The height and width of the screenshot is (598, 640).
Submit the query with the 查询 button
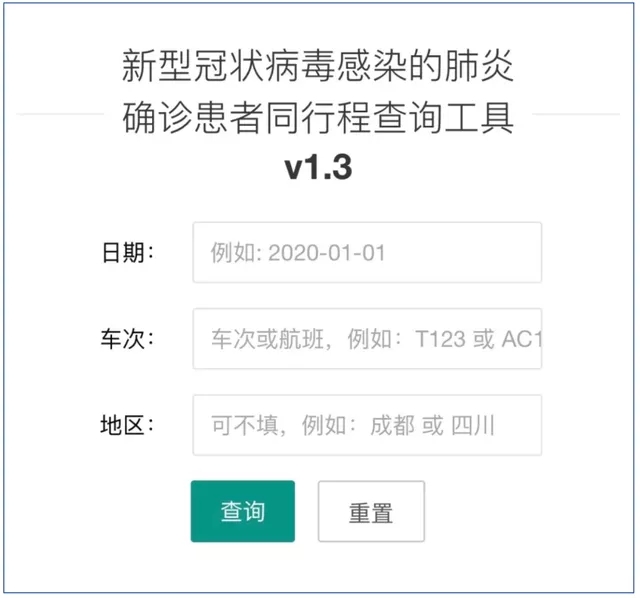click(243, 512)
